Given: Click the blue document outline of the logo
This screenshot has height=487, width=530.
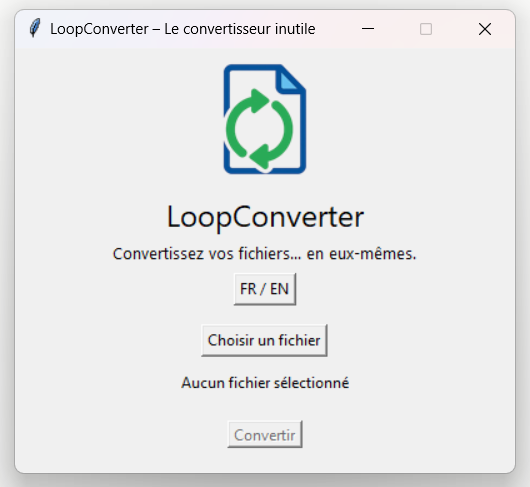Looking at the screenshot, I should [x=303, y=135].
